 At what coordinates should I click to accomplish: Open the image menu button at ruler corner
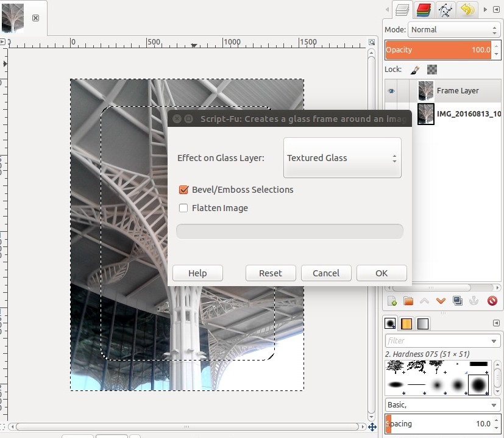point(3,42)
